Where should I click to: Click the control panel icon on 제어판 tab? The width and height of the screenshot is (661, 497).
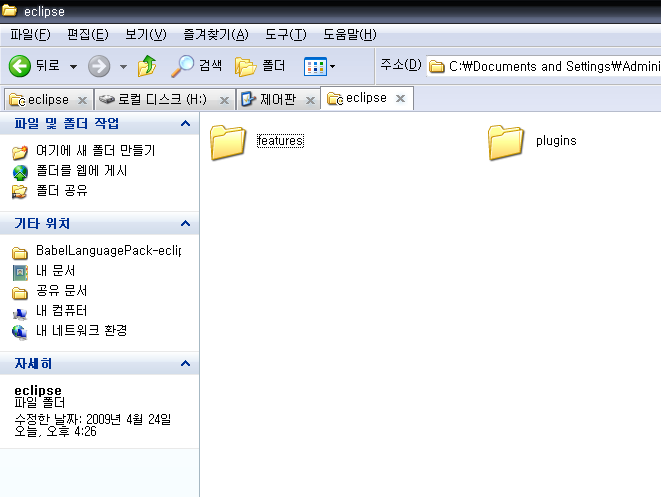248,99
